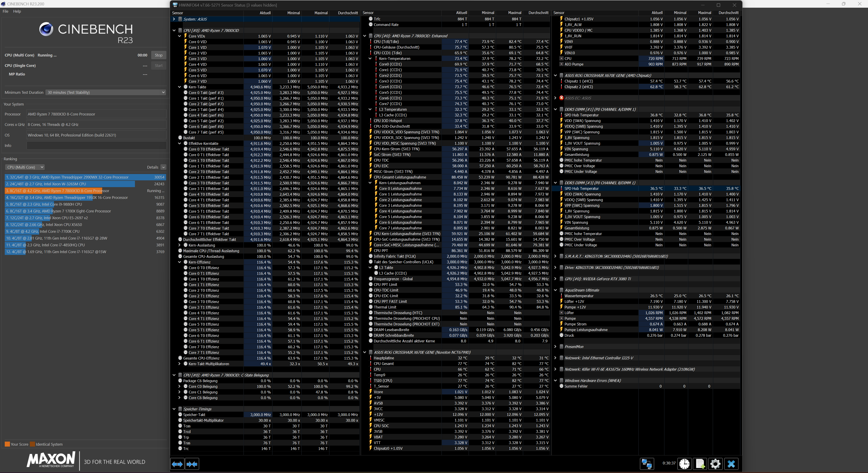Open the Help menu in Cinebench

point(17,11)
